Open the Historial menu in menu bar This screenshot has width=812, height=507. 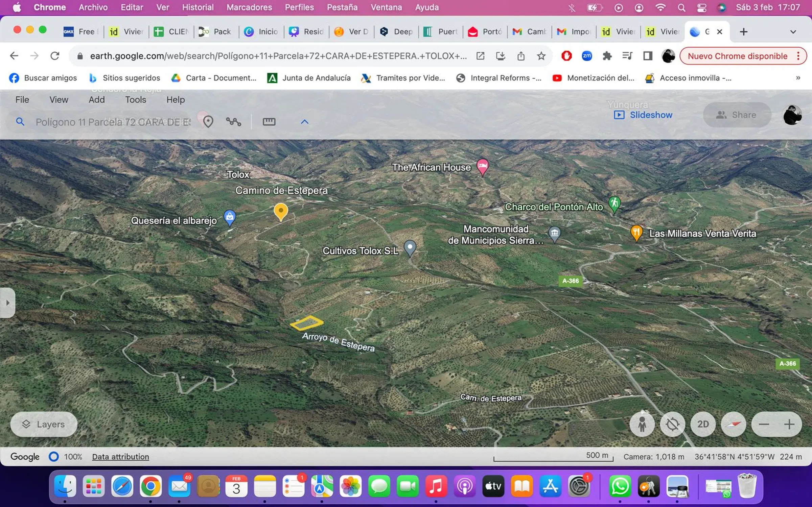pyautogui.click(x=198, y=7)
